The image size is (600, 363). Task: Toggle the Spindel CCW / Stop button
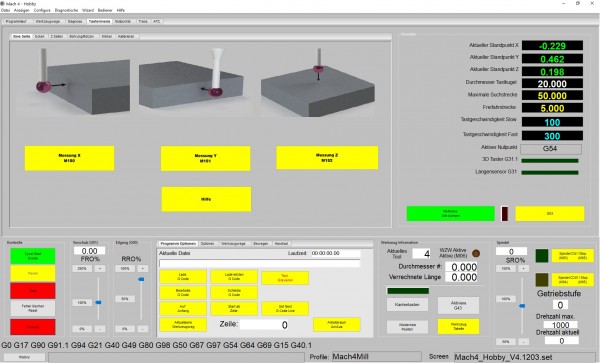572,280
